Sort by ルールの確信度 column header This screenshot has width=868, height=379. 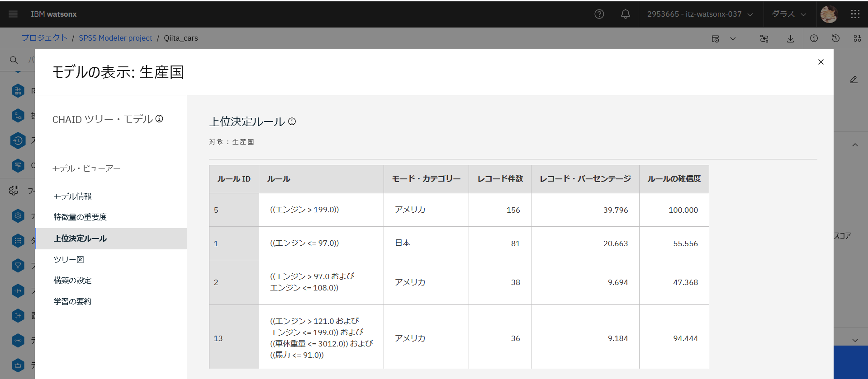coord(674,179)
